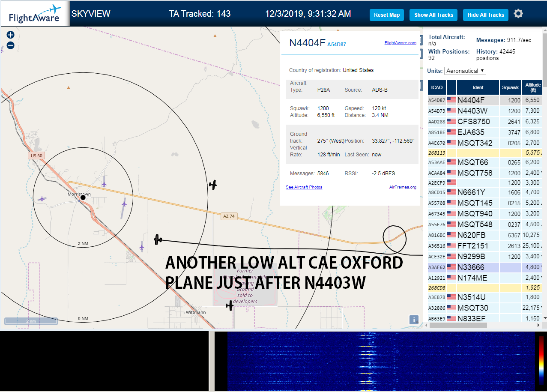Select the MSQT342 aircraft row

coord(485,143)
